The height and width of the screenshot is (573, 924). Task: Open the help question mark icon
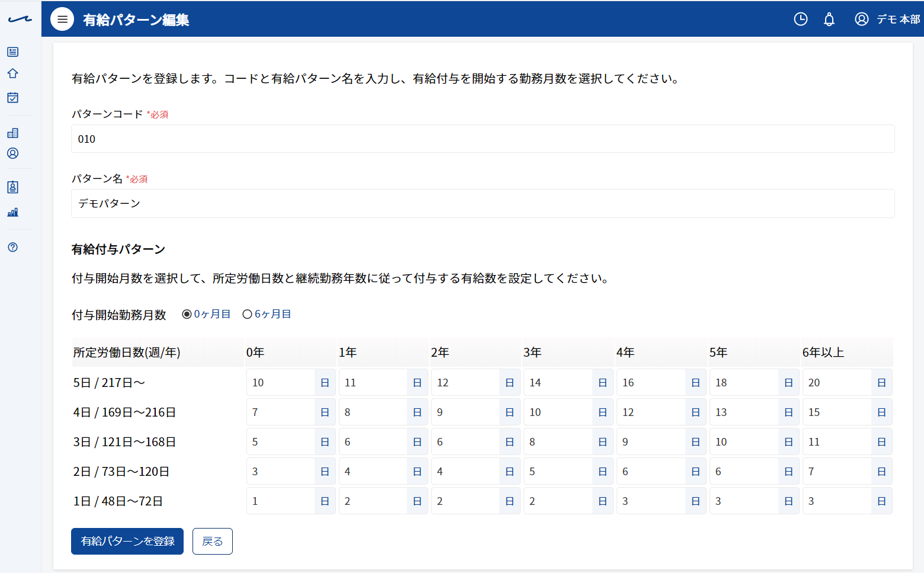(x=12, y=247)
